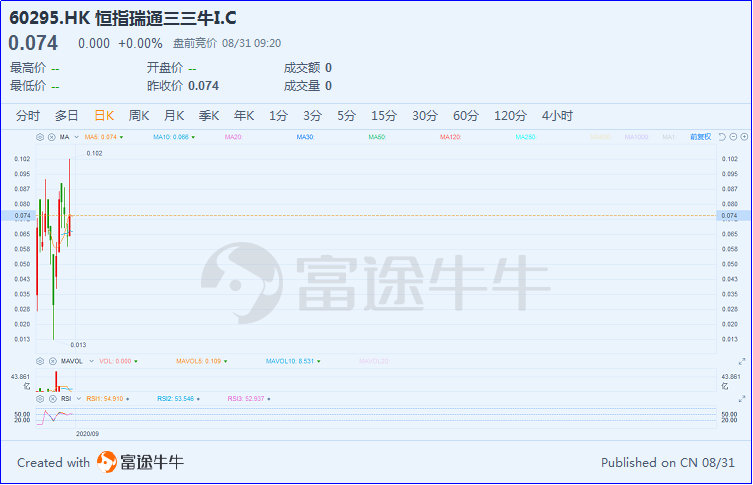Switch to the 5分 five-minute tab
The image size is (753, 485).
tap(346, 116)
